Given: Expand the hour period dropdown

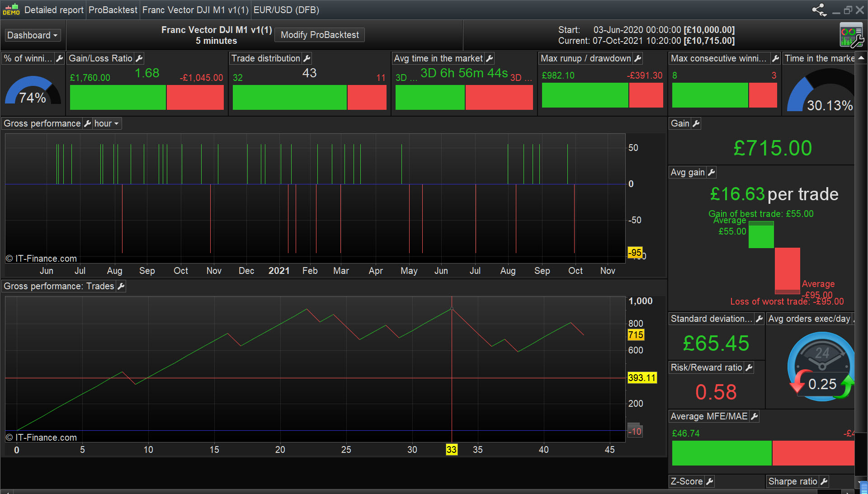Looking at the screenshot, I should (x=106, y=123).
